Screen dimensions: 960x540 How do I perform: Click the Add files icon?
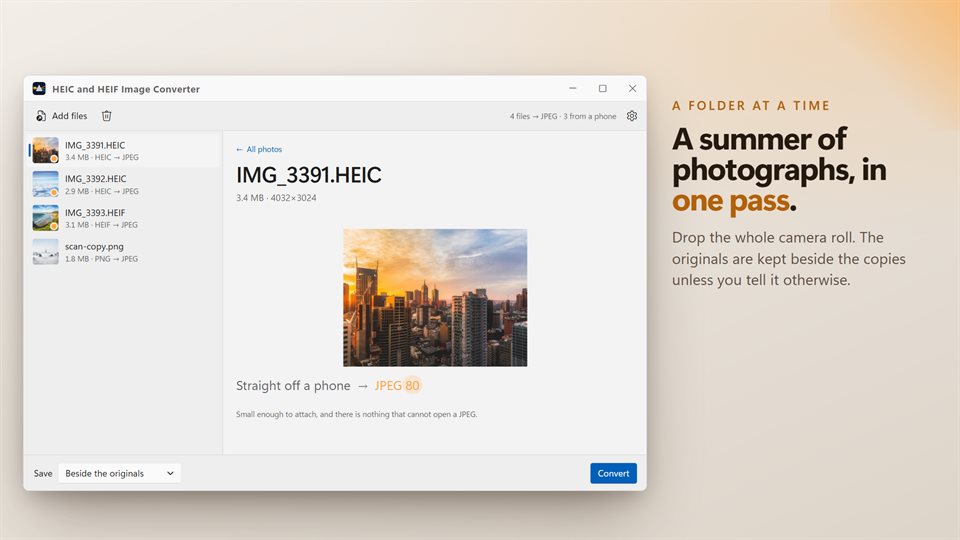pos(41,116)
